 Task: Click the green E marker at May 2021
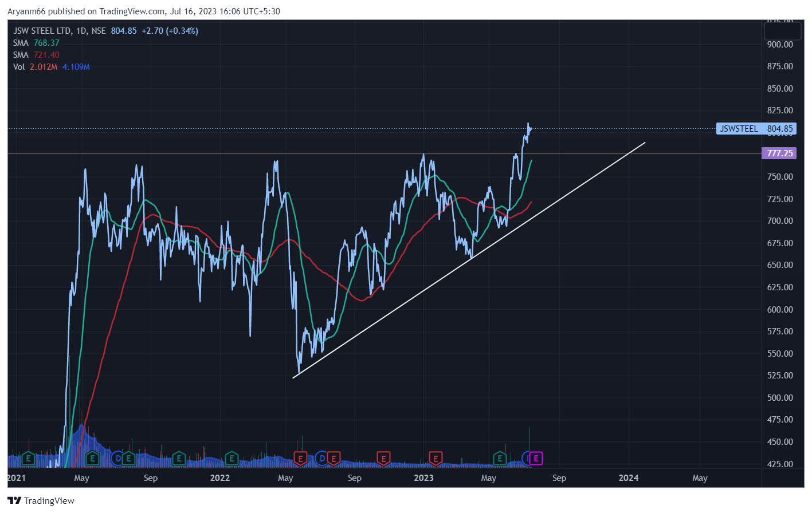coord(92,459)
